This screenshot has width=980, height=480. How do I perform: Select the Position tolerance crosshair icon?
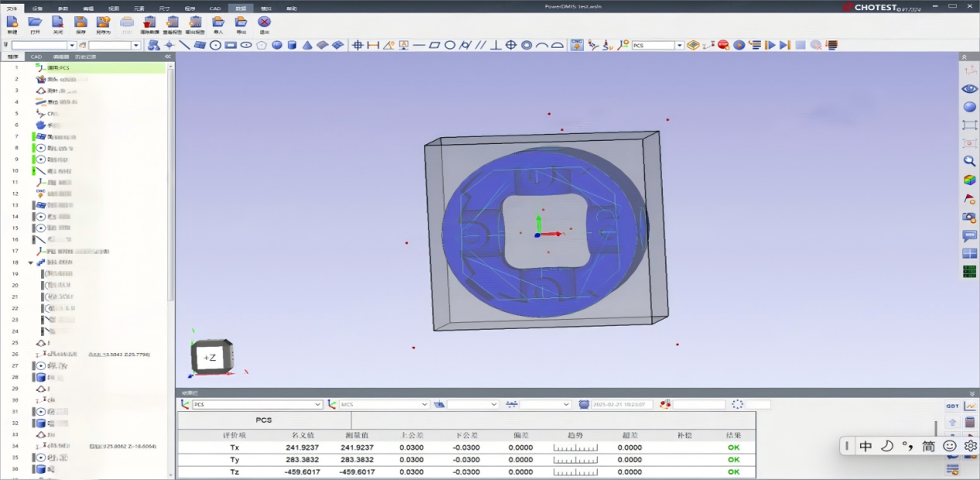click(x=357, y=45)
